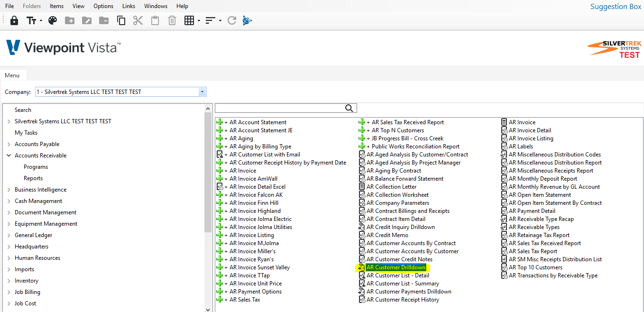Select the Search item in the tree
This screenshot has width=644, height=312.
click(x=23, y=110)
